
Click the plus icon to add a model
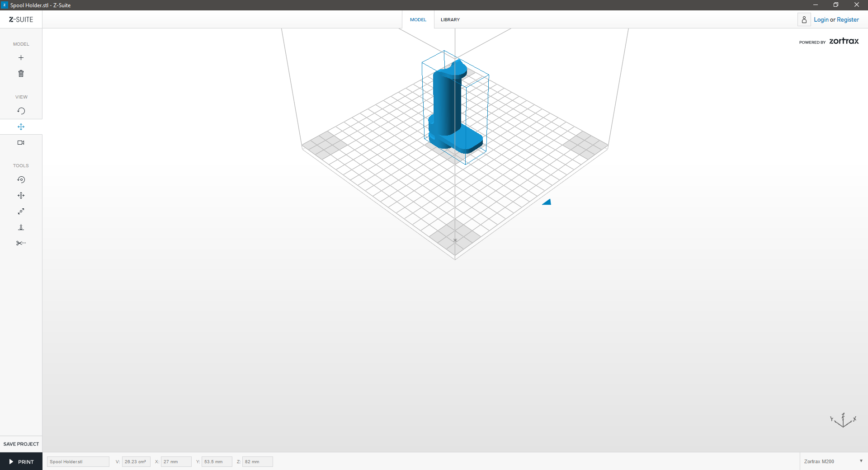click(21, 58)
